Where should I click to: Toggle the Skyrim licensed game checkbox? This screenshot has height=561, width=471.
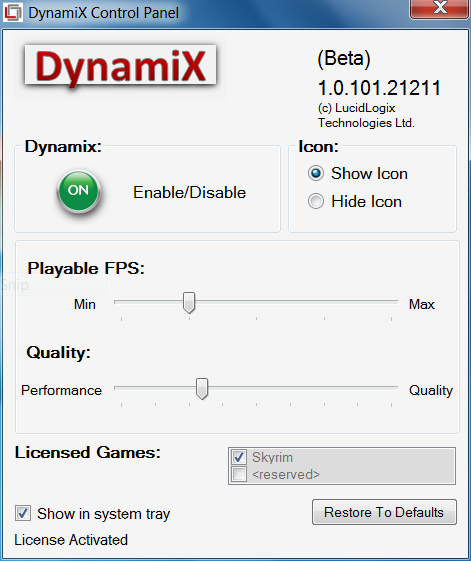pos(239,457)
